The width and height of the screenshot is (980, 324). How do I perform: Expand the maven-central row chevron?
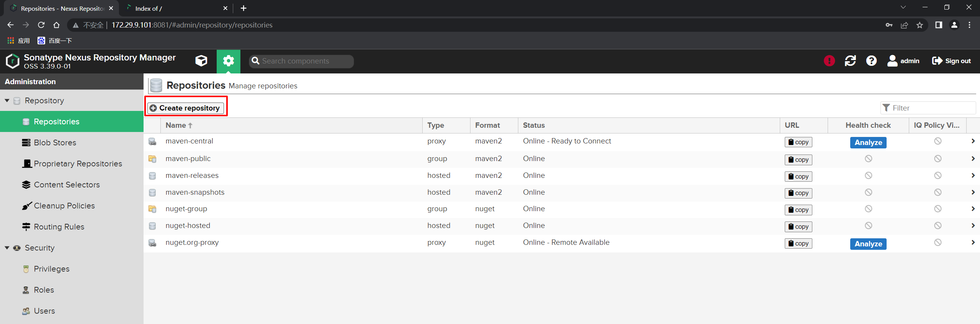point(973,141)
